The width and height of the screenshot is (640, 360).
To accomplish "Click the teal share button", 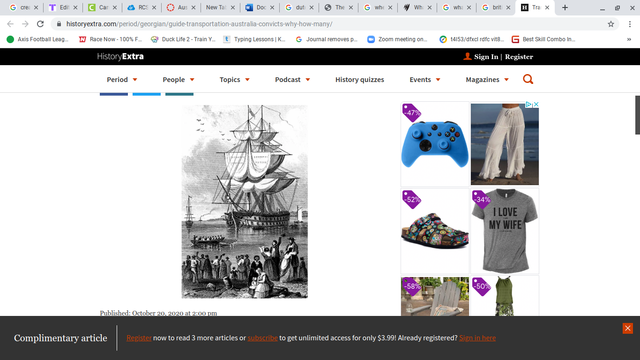I will tap(179, 94).
